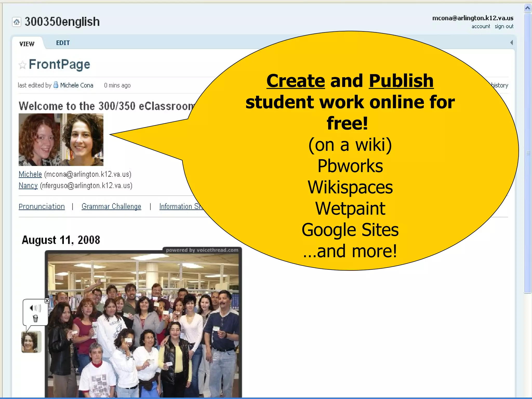Viewport: 532px width, 399px height.
Task: Go to the Grammar Challenge page
Action: click(x=111, y=206)
